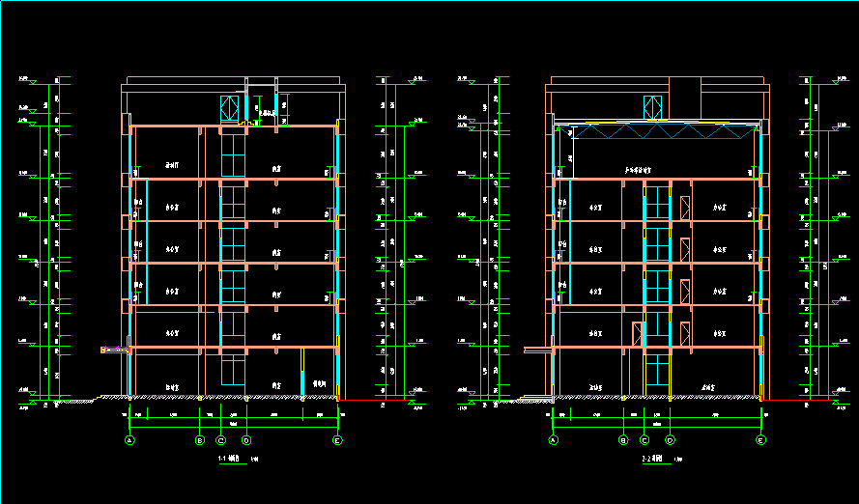Pick axis bubble C under section 1-1
Image resolution: width=859 pixels, height=504 pixels.
tap(221, 440)
